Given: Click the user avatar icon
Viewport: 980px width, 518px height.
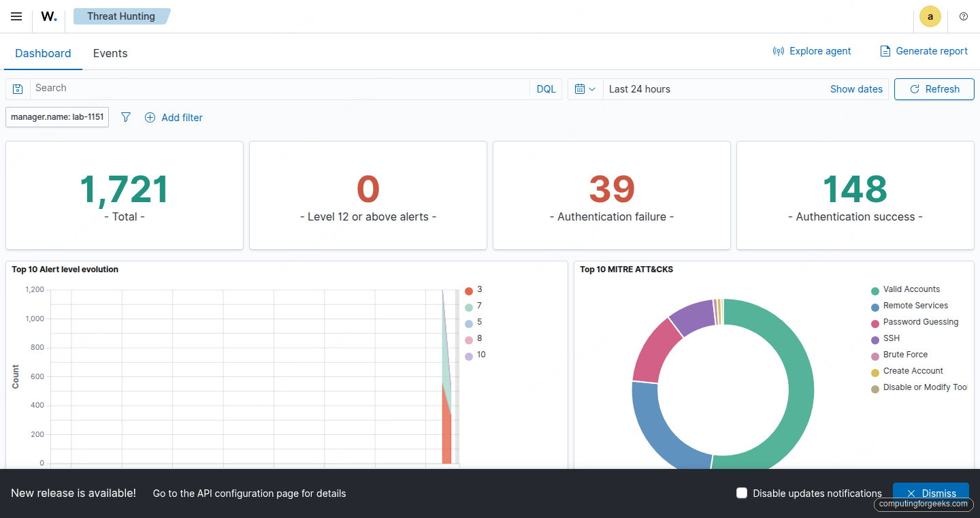Looking at the screenshot, I should pos(930,16).
